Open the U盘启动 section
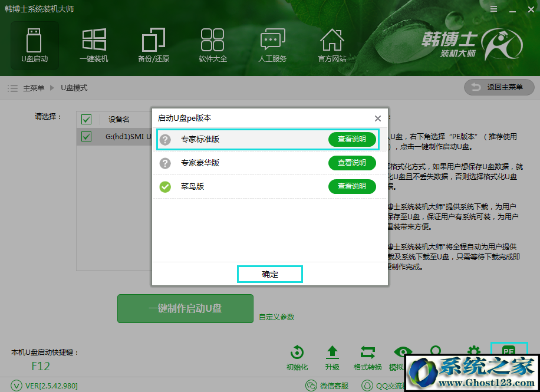 34,45
